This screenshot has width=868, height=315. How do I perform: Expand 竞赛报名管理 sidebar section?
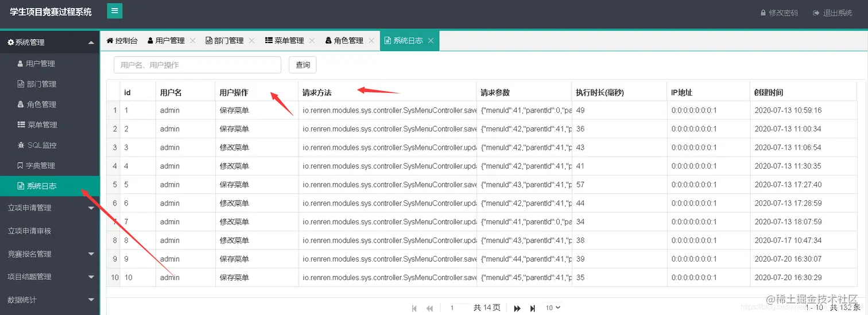[x=50, y=254]
